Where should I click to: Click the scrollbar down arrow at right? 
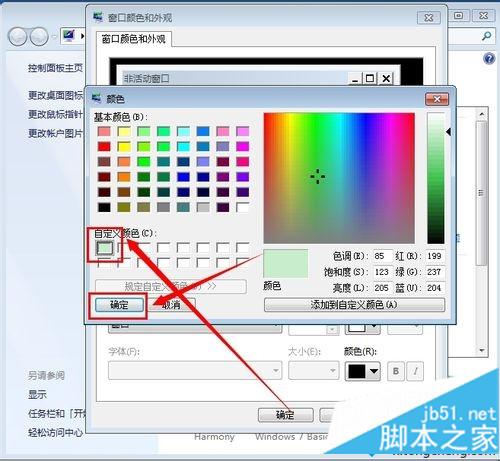click(482, 350)
